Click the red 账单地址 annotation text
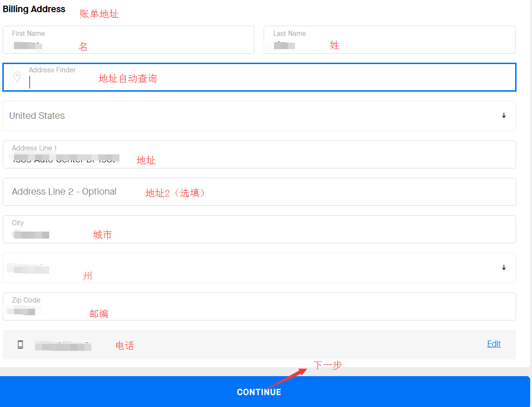Image resolution: width=532 pixels, height=407 pixels. 99,14
